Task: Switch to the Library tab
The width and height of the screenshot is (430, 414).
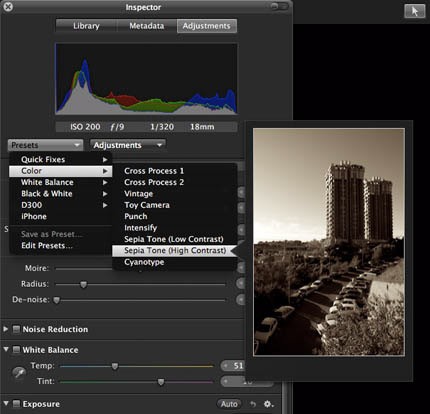Action: pos(86,26)
